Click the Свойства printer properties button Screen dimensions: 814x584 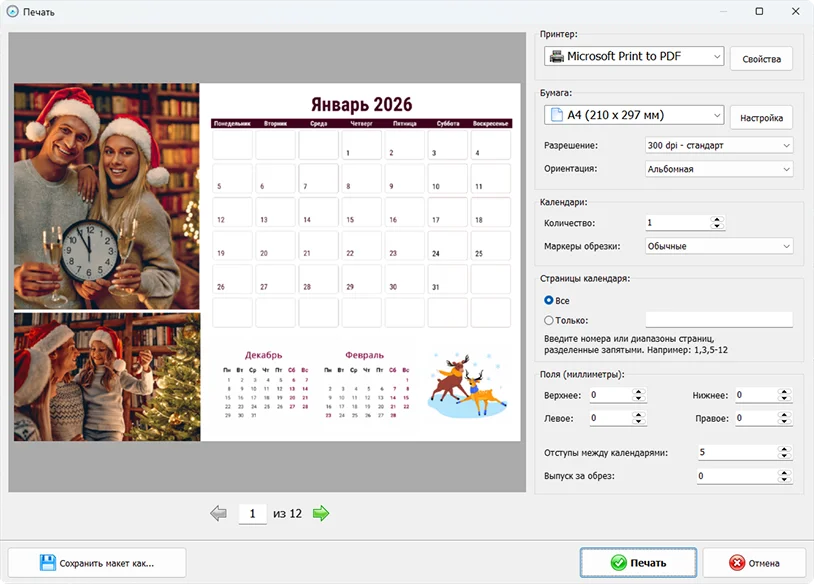pyautogui.click(x=761, y=59)
